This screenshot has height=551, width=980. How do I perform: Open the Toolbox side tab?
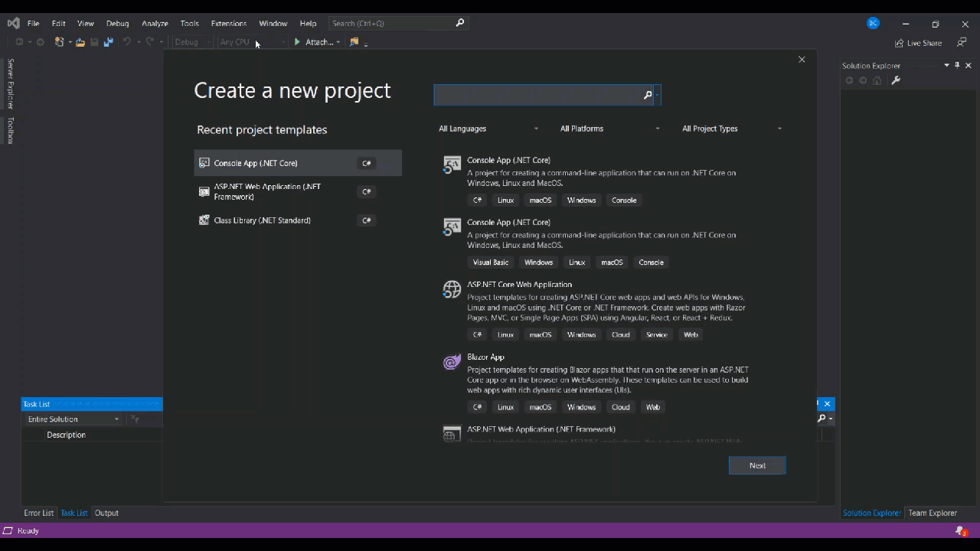(11, 130)
